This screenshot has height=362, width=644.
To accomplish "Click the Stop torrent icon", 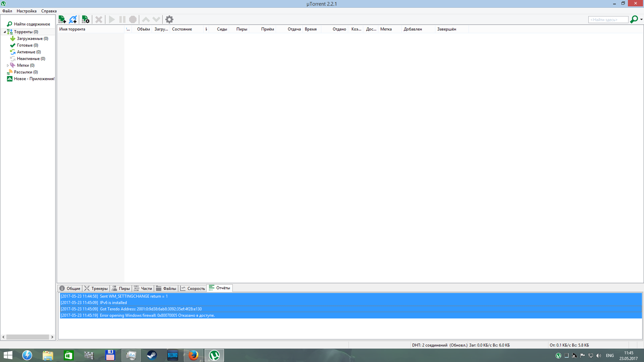I will [x=133, y=19].
